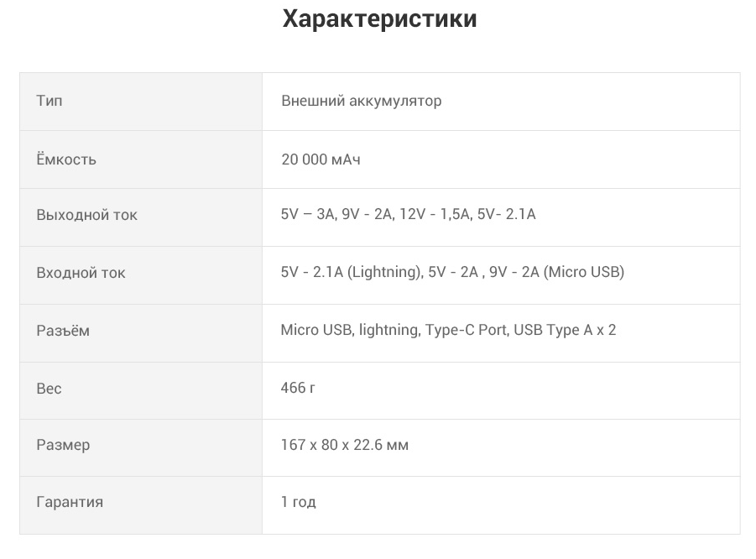This screenshot has height=559, width=756.
Task: Click the 167 x 80 x 22.6 мм value
Action: [x=344, y=445]
